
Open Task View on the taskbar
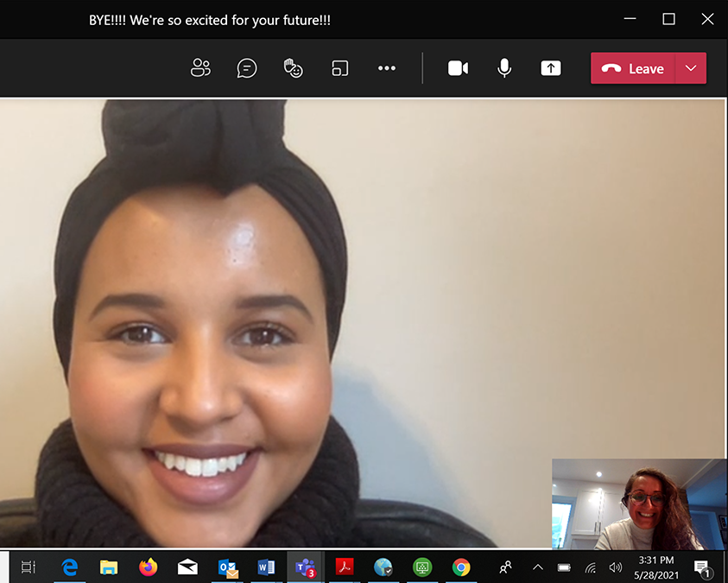[x=28, y=567]
